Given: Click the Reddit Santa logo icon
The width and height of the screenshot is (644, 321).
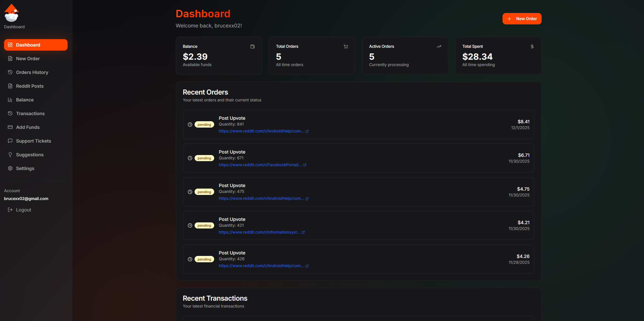Looking at the screenshot, I should point(11,13).
